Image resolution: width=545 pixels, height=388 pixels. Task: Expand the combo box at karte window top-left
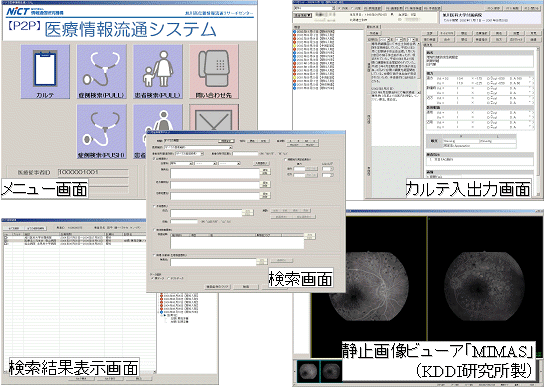click(x=314, y=8)
